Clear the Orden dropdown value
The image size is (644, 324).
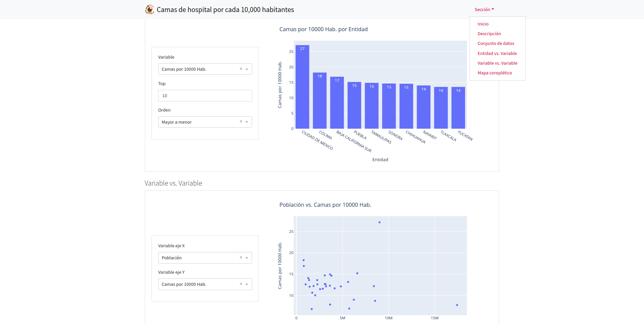(241, 122)
